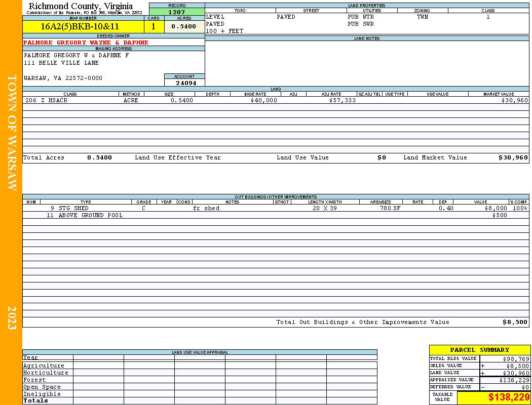532x405 pixels.
Task: Select map number 16A2(5)BKB-10&11
Action: (x=80, y=26)
